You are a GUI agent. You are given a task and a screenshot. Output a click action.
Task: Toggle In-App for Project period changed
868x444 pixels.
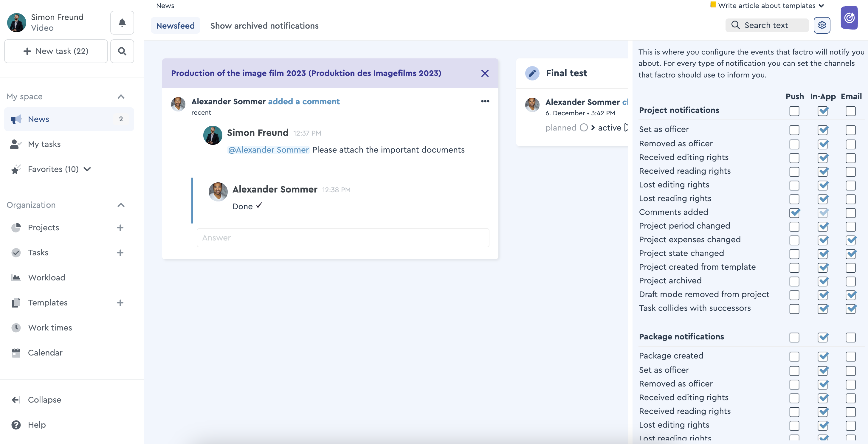[x=822, y=226]
